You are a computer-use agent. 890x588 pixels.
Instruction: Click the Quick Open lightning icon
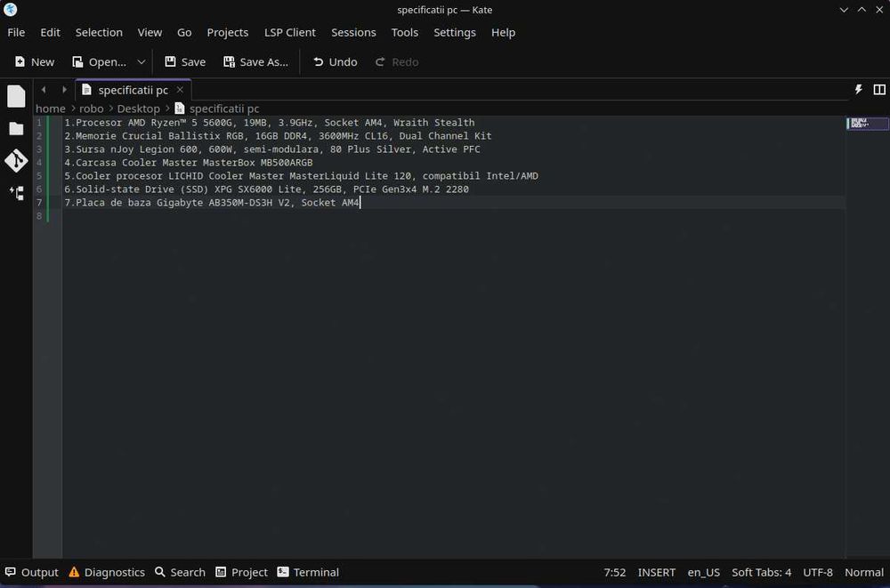pyautogui.click(x=859, y=90)
